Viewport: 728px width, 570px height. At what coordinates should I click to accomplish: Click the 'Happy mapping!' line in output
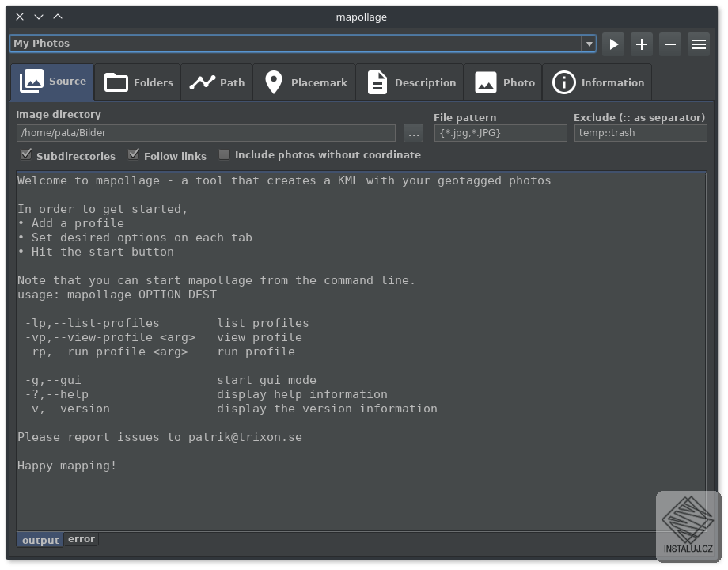[66, 465]
